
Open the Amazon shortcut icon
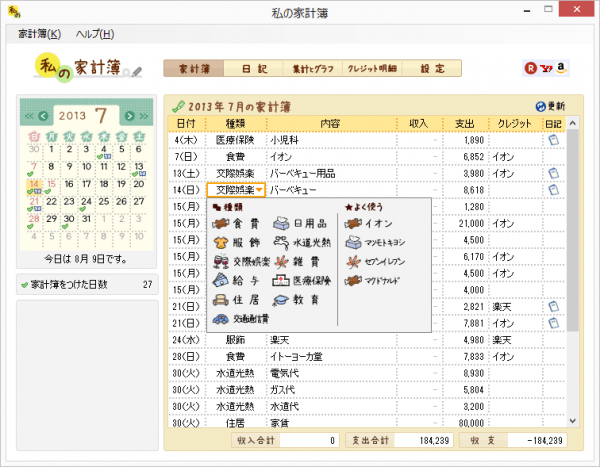561,68
